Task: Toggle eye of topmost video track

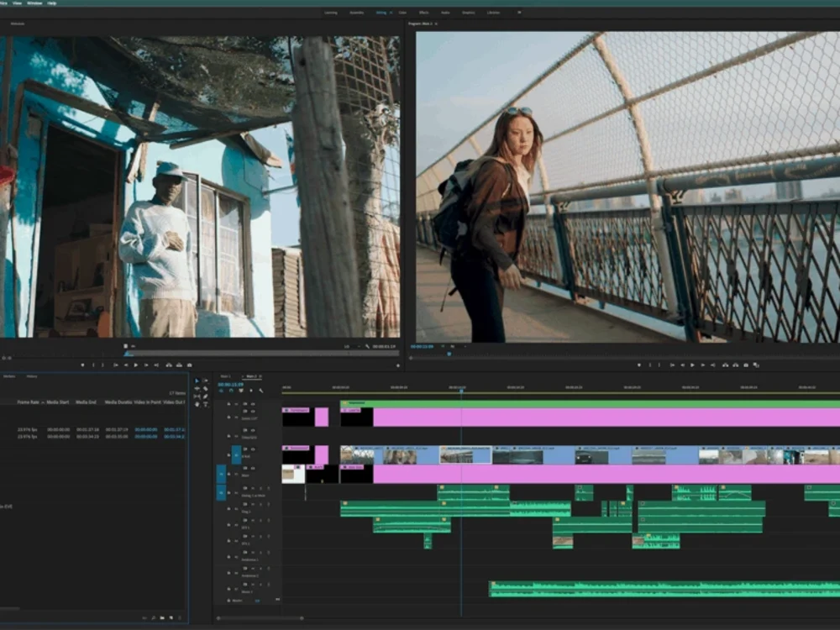Action: click(253, 404)
